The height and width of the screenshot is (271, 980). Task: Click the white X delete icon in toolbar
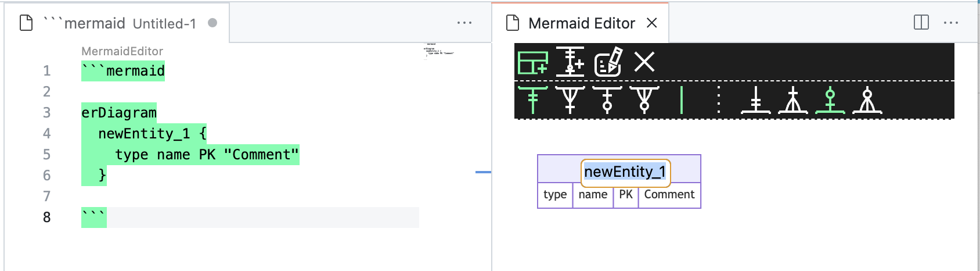[x=644, y=62]
